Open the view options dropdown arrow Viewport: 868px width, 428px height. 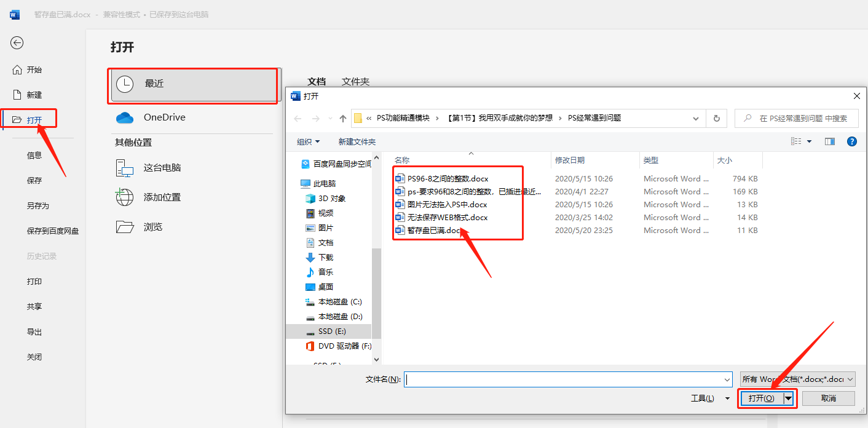pyautogui.click(x=809, y=141)
